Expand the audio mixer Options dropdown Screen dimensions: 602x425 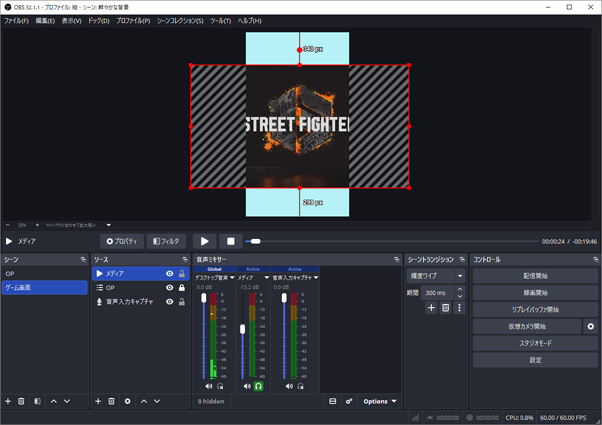pyautogui.click(x=380, y=401)
